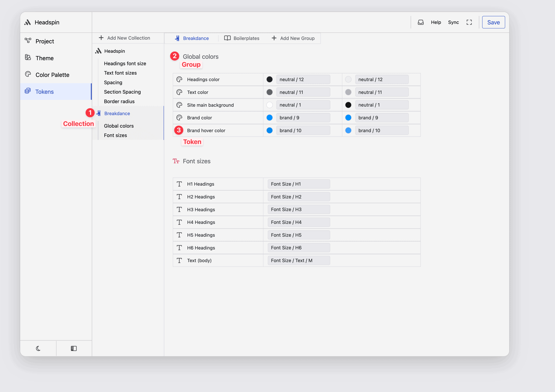
Task: Collapse the sidebar using the panel icon
Action: tap(74, 348)
